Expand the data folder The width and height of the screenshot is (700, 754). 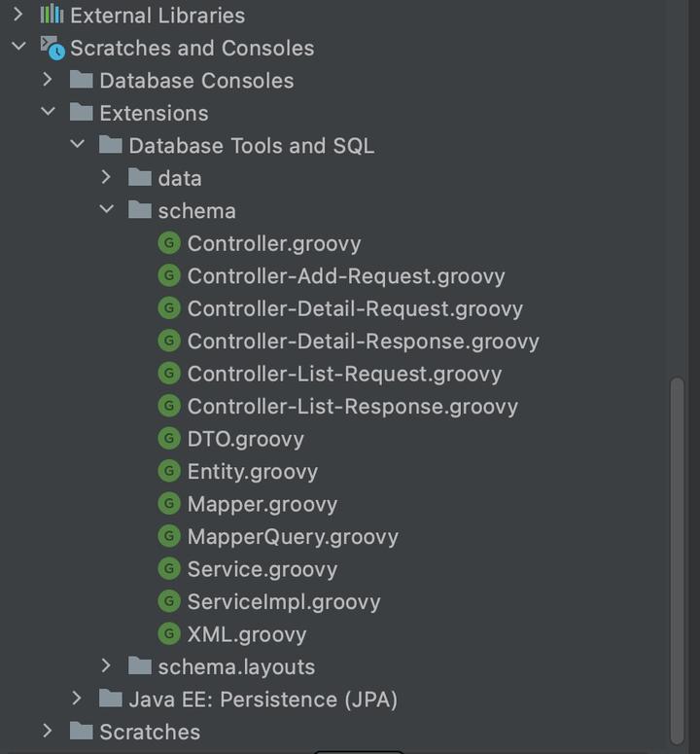point(107,178)
